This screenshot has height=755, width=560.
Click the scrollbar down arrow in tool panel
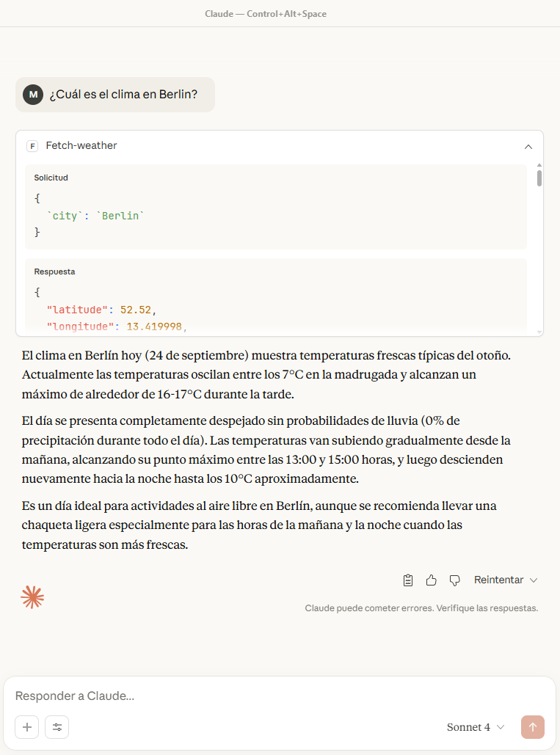coord(539,332)
